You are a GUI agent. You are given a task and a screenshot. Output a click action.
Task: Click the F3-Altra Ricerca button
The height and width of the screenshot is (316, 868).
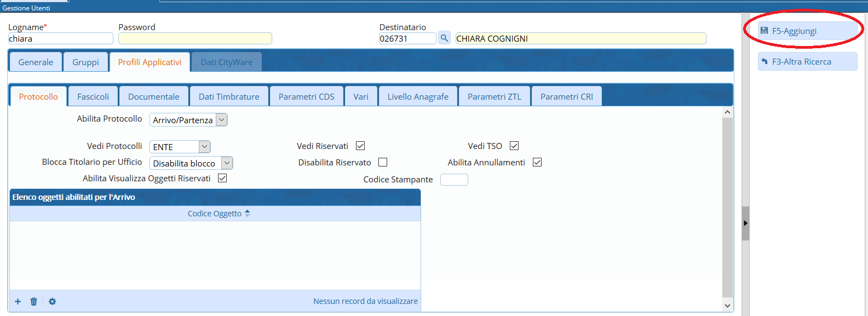(x=807, y=61)
